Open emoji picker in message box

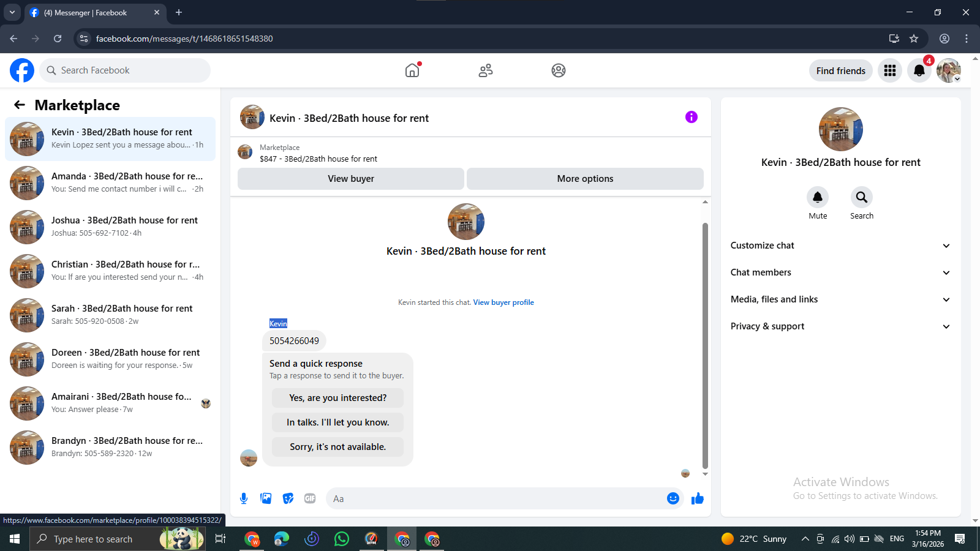tap(673, 498)
